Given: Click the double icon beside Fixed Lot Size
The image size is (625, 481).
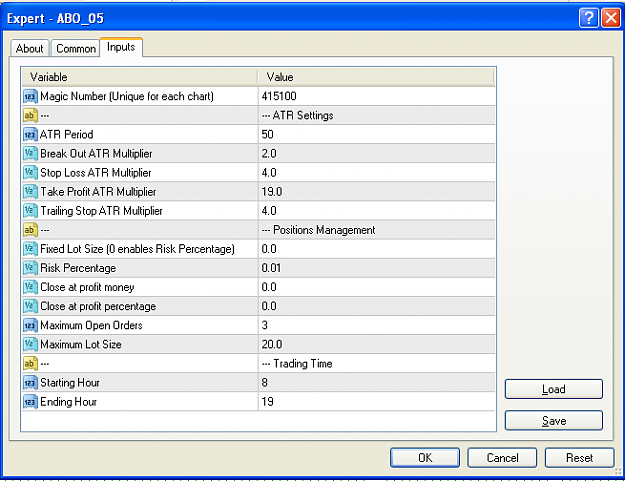Looking at the screenshot, I should click(30, 249).
